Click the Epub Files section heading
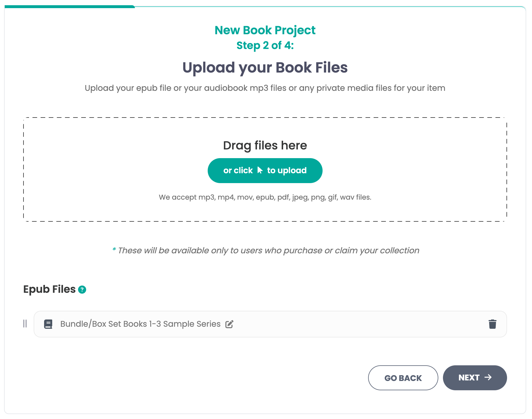This screenshot has width=532, height=419. pyautogui.click(x=49, y=289)
